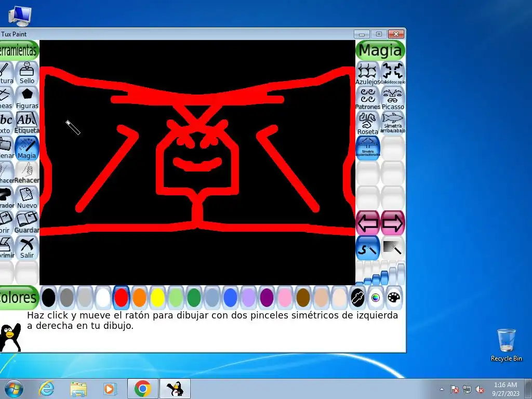Select the eyedropper color picker
532x399 pixels.
(357, 298)
